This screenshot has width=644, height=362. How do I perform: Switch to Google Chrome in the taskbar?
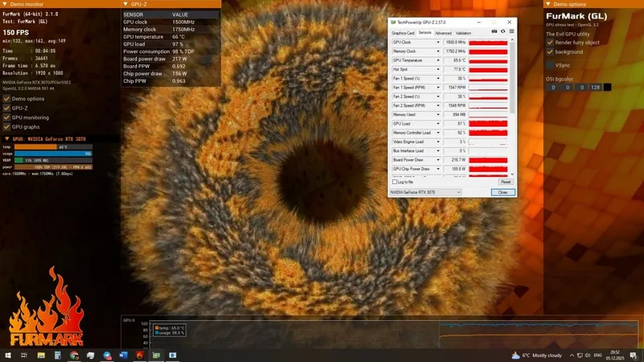74,355
